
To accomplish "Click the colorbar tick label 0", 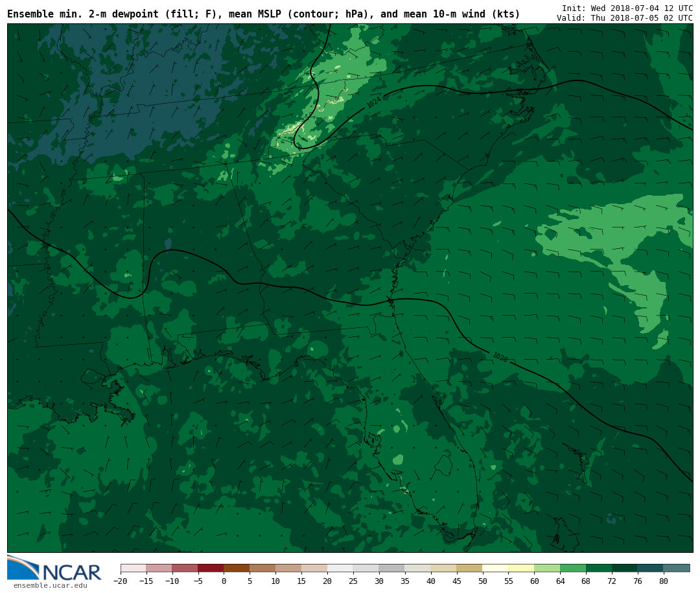I will (224, 581).
